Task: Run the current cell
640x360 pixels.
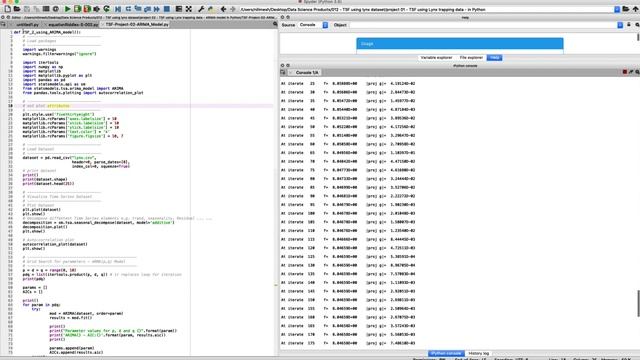Action: 78,9
